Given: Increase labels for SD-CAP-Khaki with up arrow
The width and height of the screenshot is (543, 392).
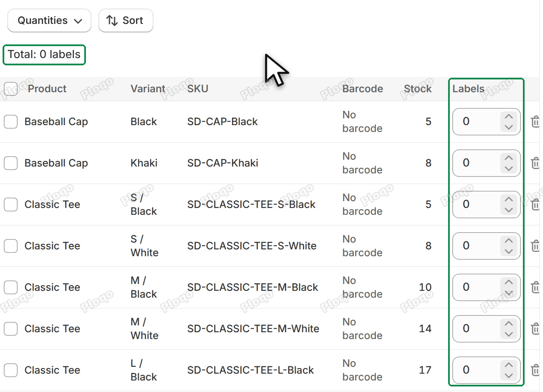Looking at the screenshot, I should click(509, 158).
